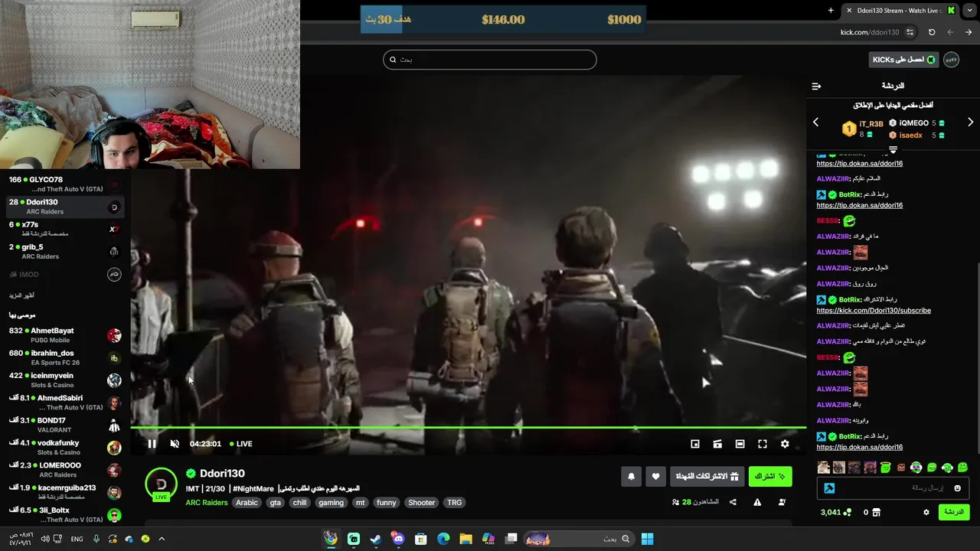The height and width of the screenshot is (551, 980).
Task: Open iceinmyvein Slots & Casino channel
Action: point(65,380)
